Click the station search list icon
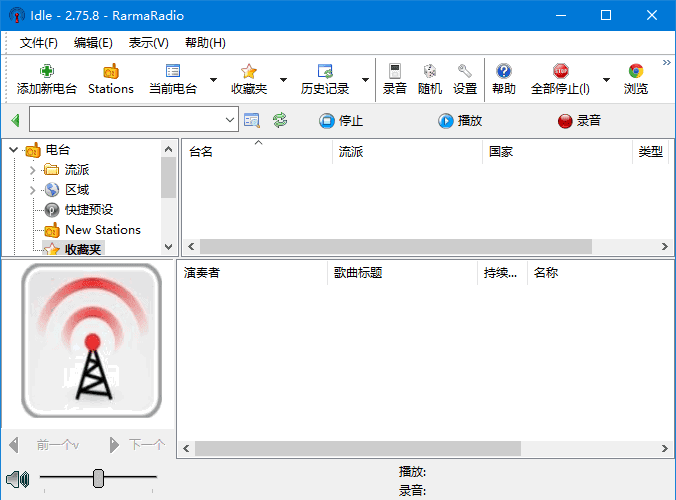 [x=252, y=120]
